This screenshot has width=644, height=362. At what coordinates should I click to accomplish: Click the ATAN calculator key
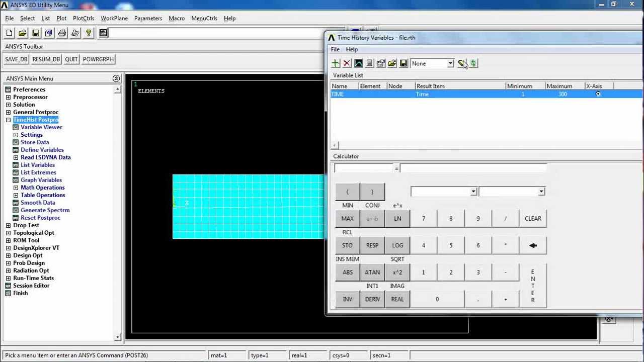372,273
